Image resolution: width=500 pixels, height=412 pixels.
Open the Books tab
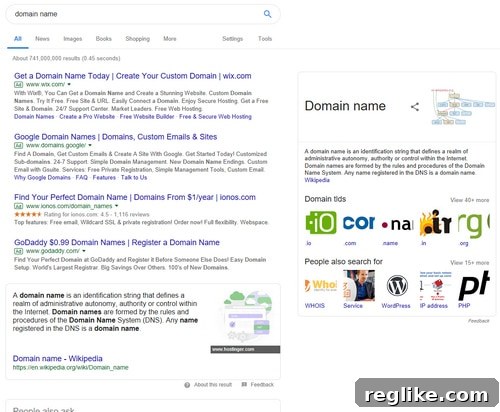point(104,39)
